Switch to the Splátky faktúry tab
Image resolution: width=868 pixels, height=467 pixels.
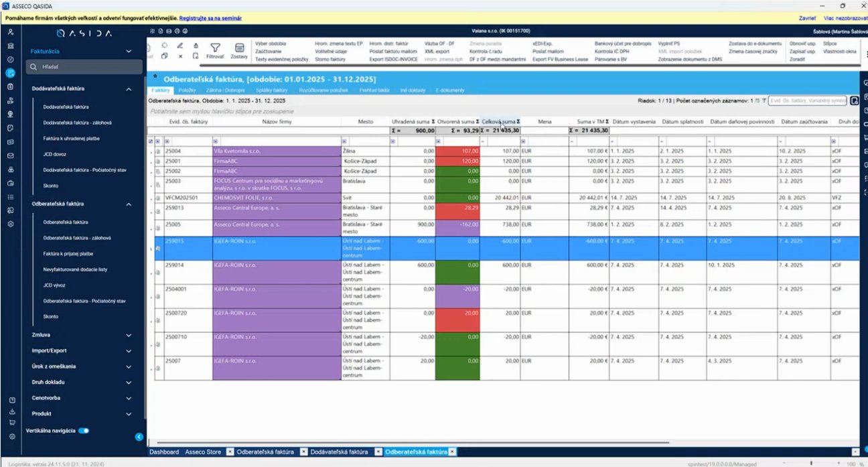click(x=272, y=90)
